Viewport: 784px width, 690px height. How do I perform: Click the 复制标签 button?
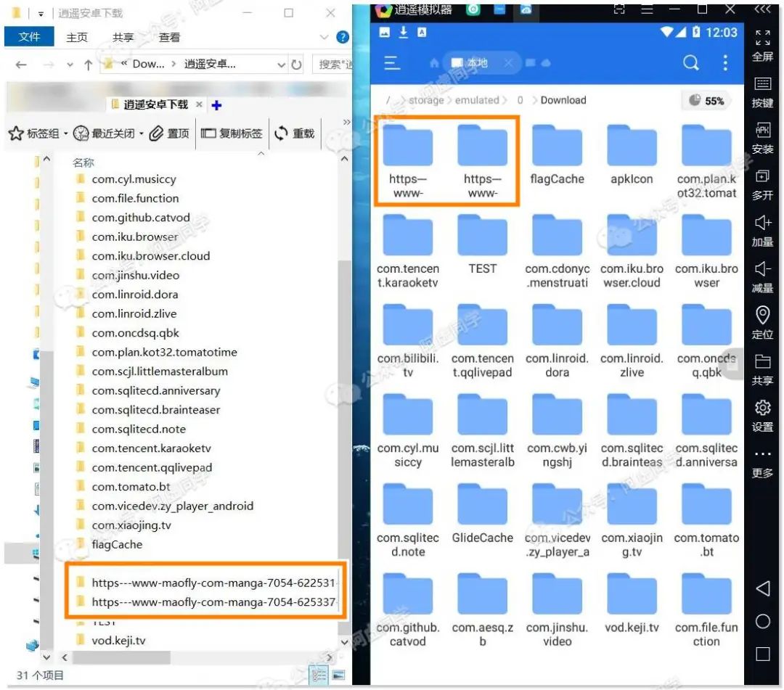(232, 134)
